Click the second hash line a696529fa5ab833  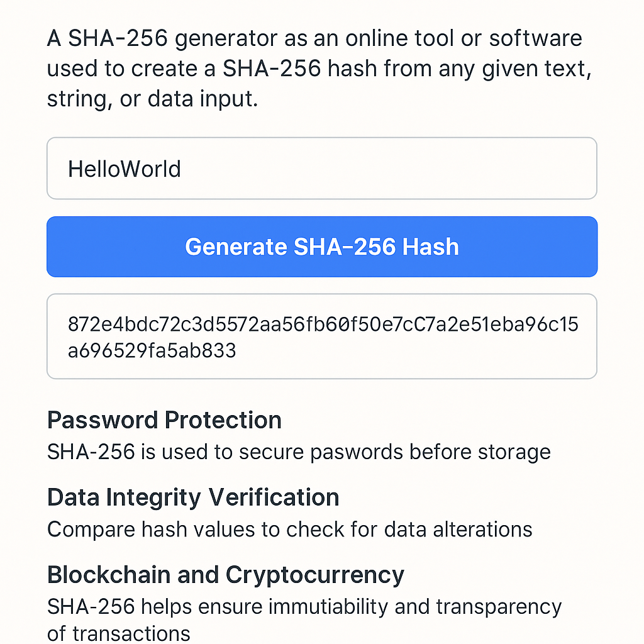tap(152, 350)
